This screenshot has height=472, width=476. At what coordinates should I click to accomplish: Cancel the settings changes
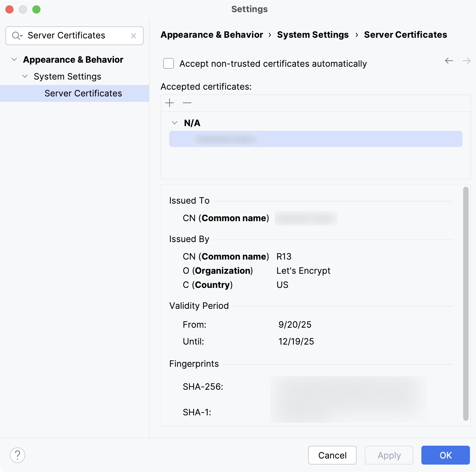(x=332, y=455)
